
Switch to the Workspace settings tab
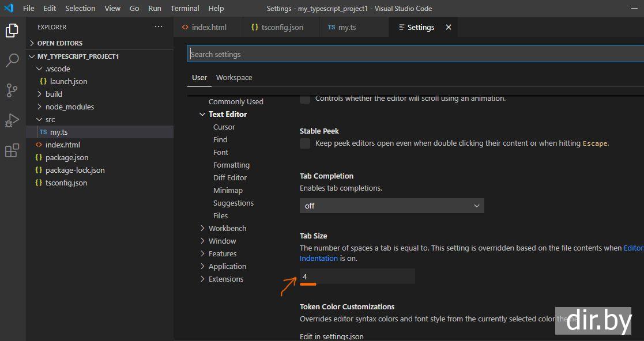(x=234, y=77)
